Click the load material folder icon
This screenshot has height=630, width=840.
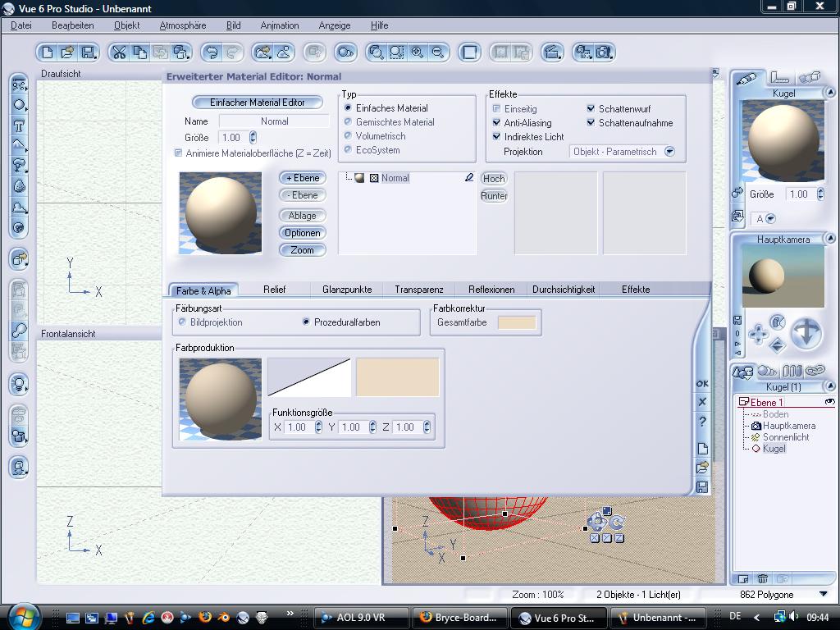coord(702,468)
